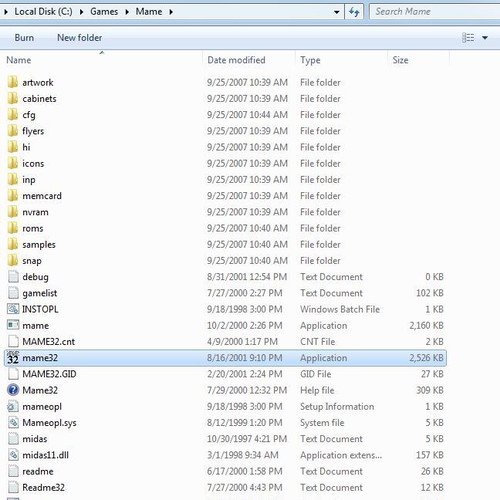Click the date 10/30/1997 4:21 PM

click(x=247, y=439)
